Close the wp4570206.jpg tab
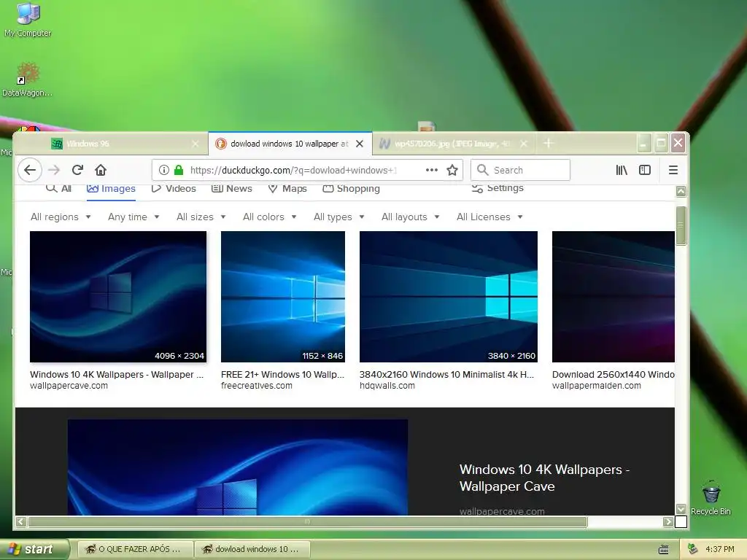Screen dimensions: 747x560 (524, 144)
